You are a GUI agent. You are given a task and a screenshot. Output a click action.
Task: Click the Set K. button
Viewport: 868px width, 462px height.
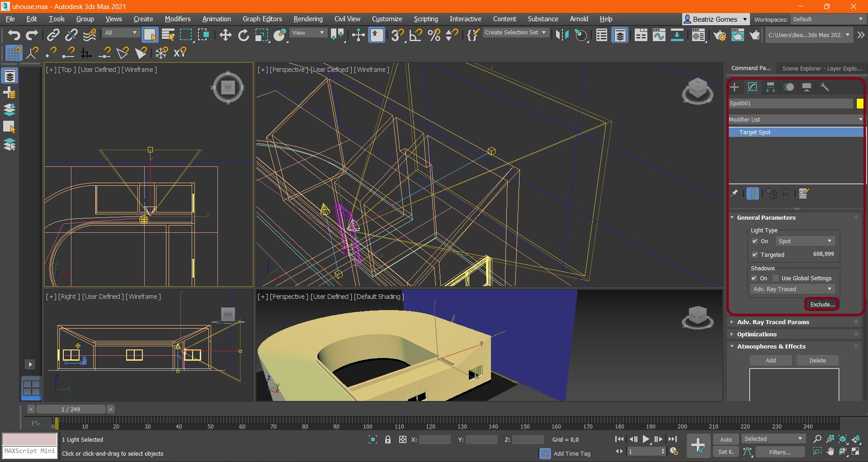pyautogui.click(x=726, y=452)
